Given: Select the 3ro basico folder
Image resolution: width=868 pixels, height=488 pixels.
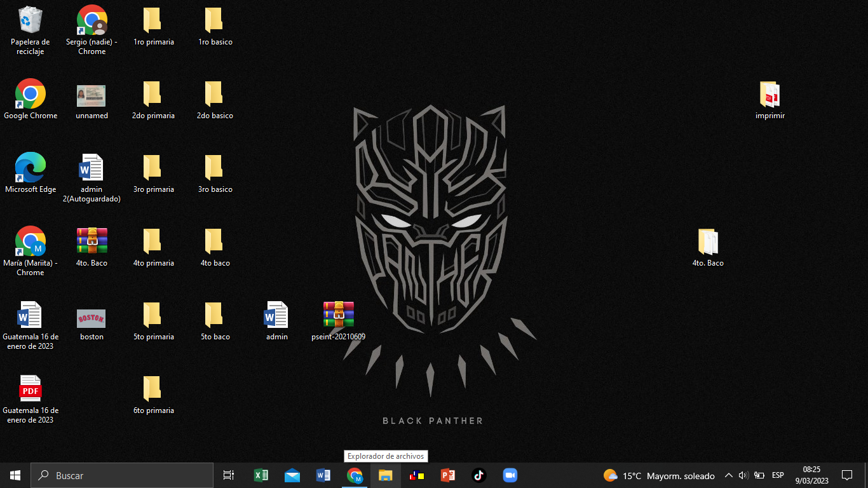Looking at the screenshot, I should (x=215, y=173).
